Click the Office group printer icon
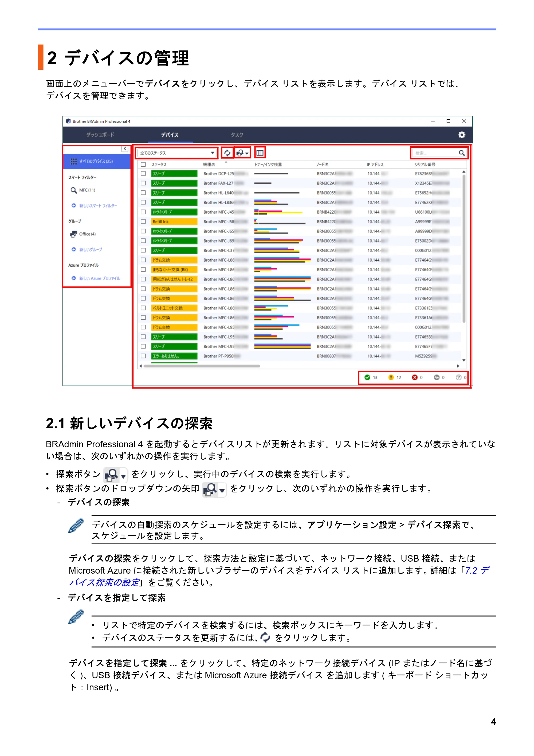The image size is (534, 756). (x=74, y=234)
